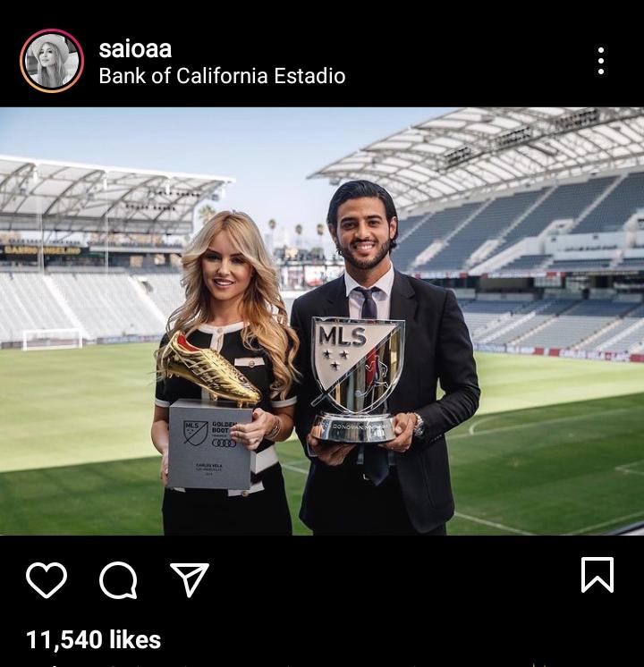Open the Bank of California Estadio location

(x=222, y=76)
